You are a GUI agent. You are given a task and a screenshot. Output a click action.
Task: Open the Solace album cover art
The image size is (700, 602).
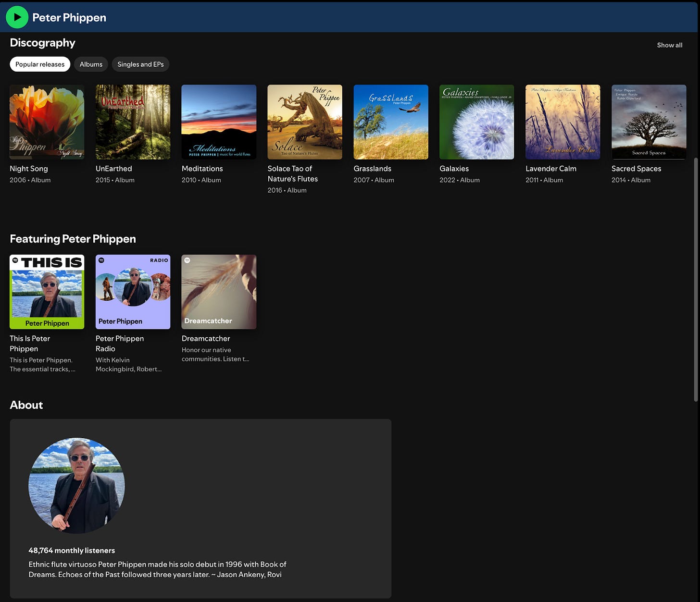pyautogui.click(x=305, y=122)
